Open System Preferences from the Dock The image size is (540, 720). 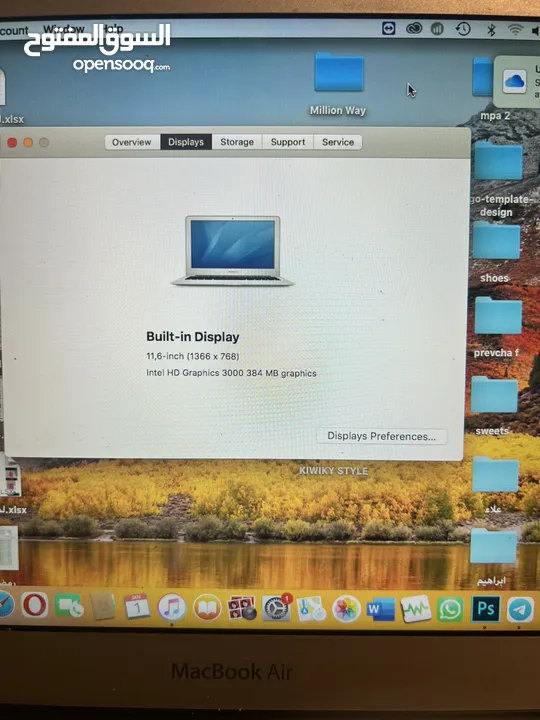276,608
